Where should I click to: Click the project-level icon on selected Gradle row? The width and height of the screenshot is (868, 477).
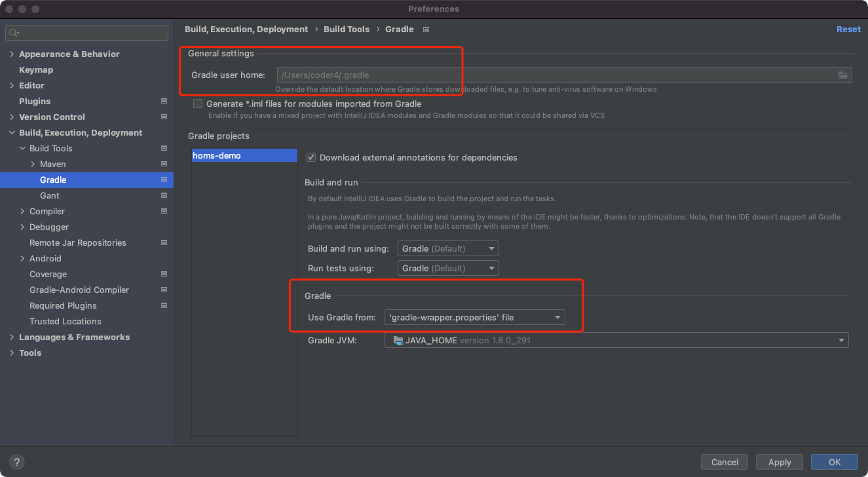(164, 180)
